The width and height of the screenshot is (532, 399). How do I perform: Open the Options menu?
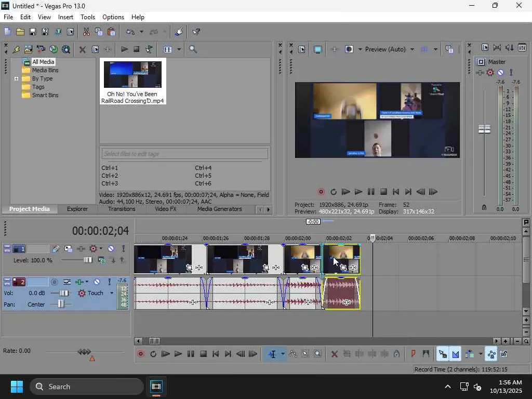[x=113, y=17]
